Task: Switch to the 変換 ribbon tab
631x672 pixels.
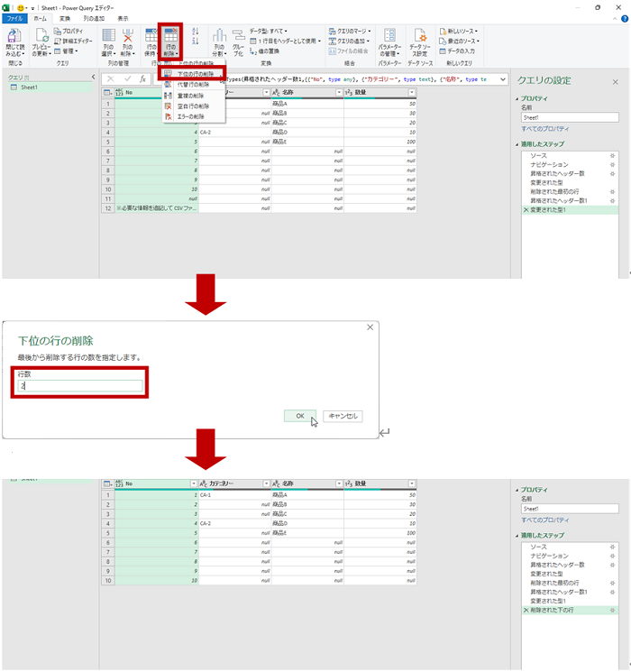Action: (x=65, y=18)
